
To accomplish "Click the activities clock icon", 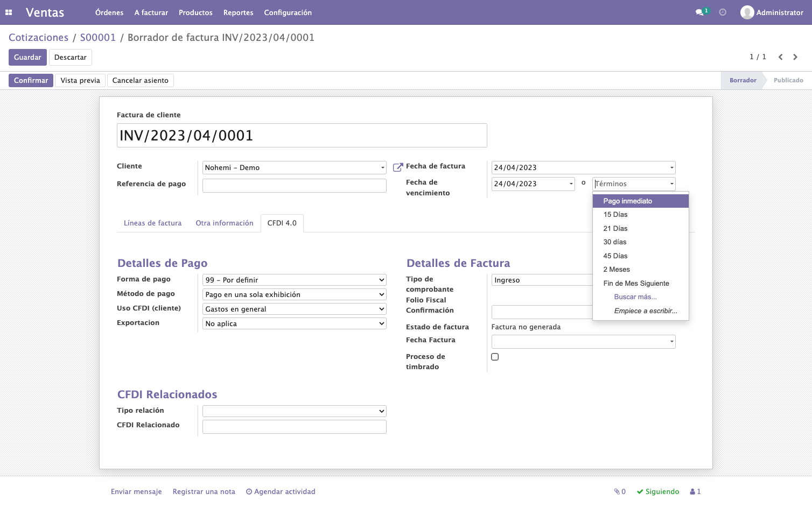I will point(723,12).
